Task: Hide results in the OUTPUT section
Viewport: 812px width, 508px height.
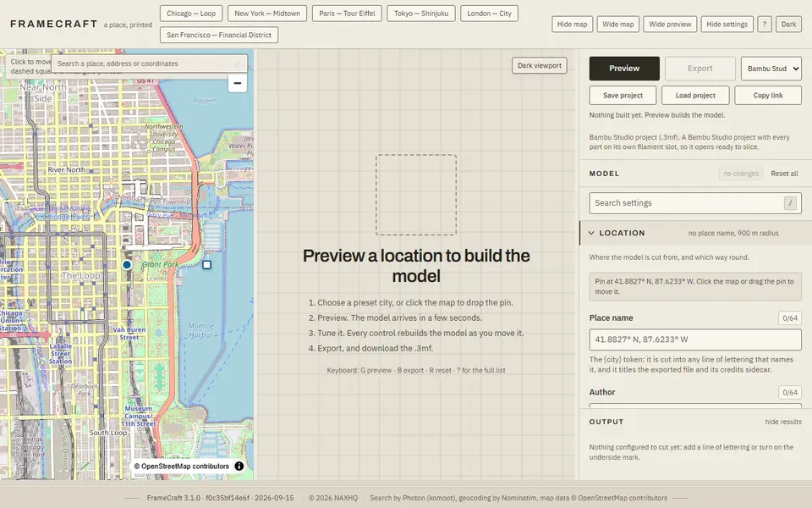Action: [783, 422]
